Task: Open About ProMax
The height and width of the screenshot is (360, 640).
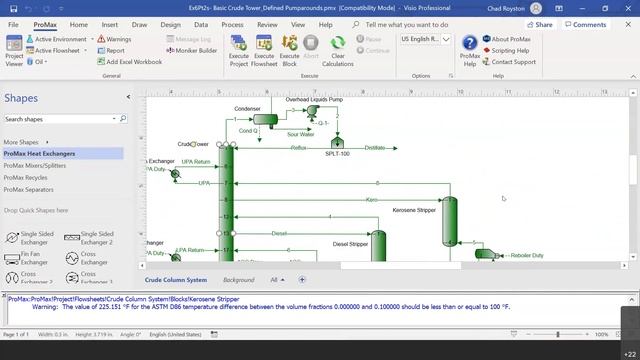Action: (x=507, y=39)
